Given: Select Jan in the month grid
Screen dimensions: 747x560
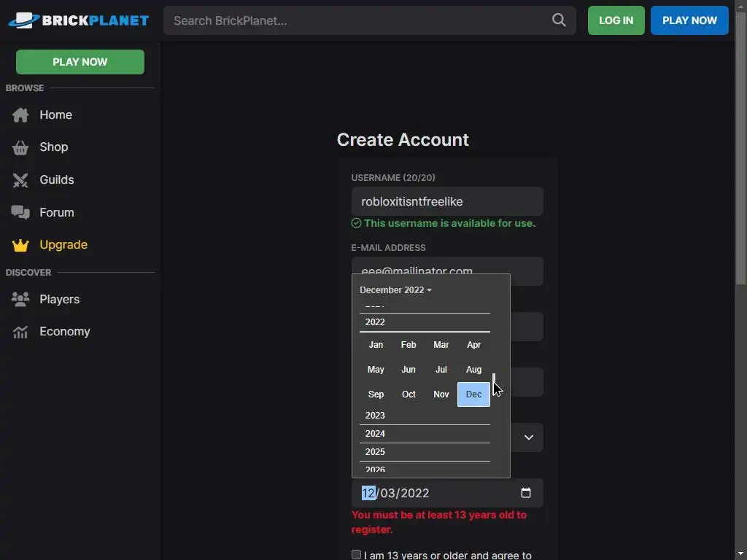Looking at the screenshot, I should point(376,345).
